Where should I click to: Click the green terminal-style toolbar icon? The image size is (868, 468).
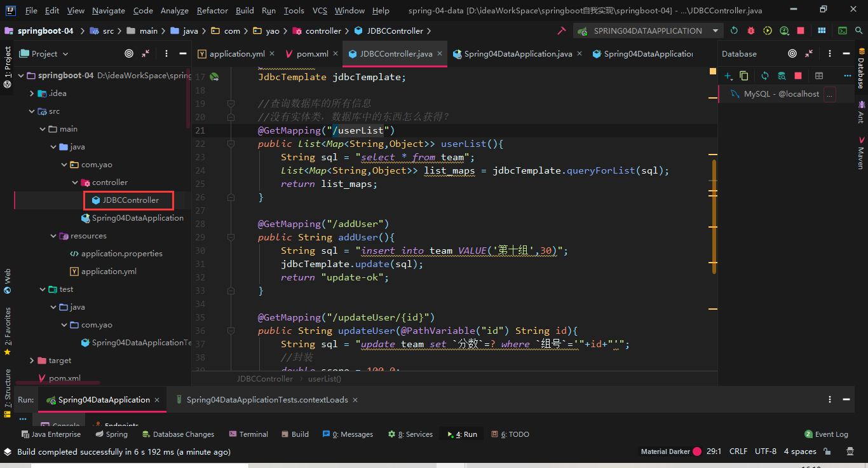tap(843, 31)
